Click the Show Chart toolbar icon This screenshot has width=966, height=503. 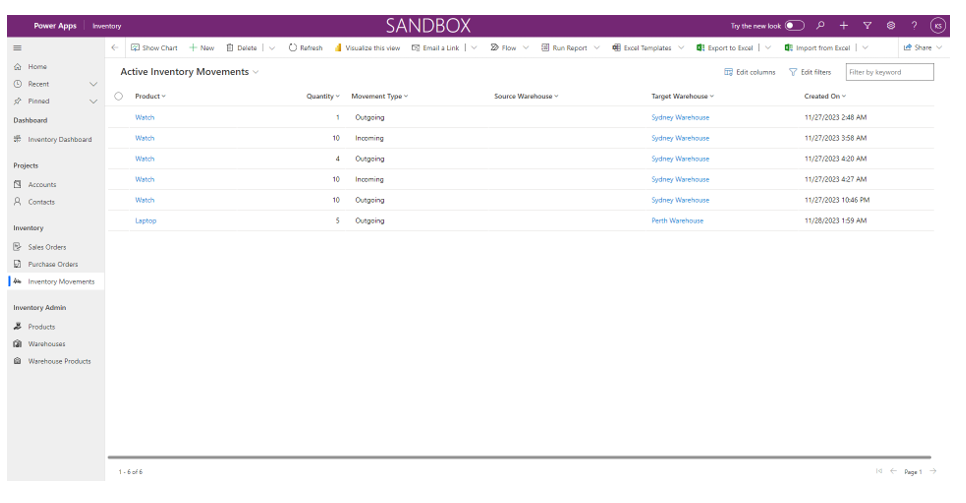coord(136,48)
